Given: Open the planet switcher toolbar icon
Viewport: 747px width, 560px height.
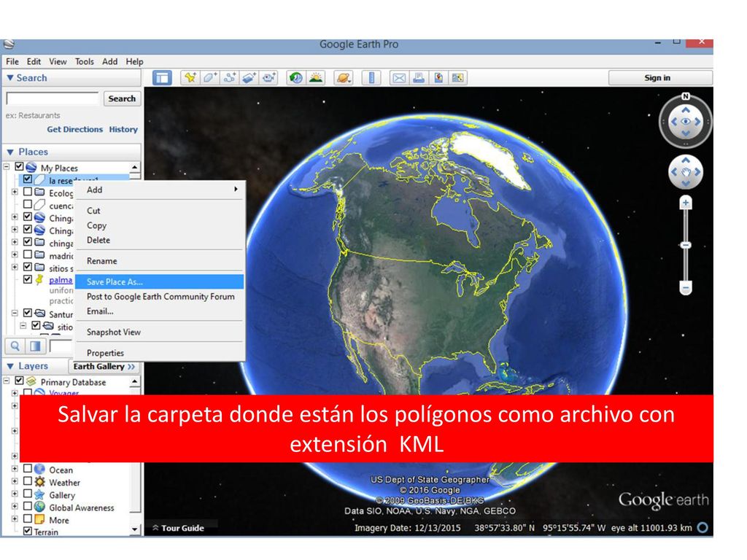Looking at the screenshot, I should [x=343, y=77].
